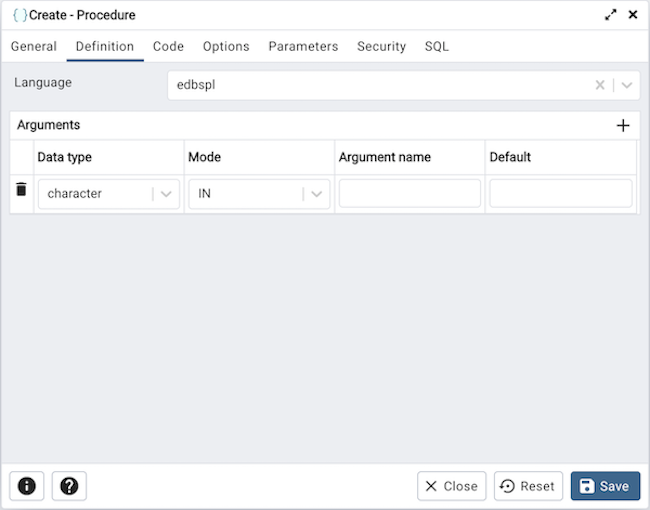Click the plus icon to add argument
This screenshot has height=510, width=650.
tap(623, 126)
